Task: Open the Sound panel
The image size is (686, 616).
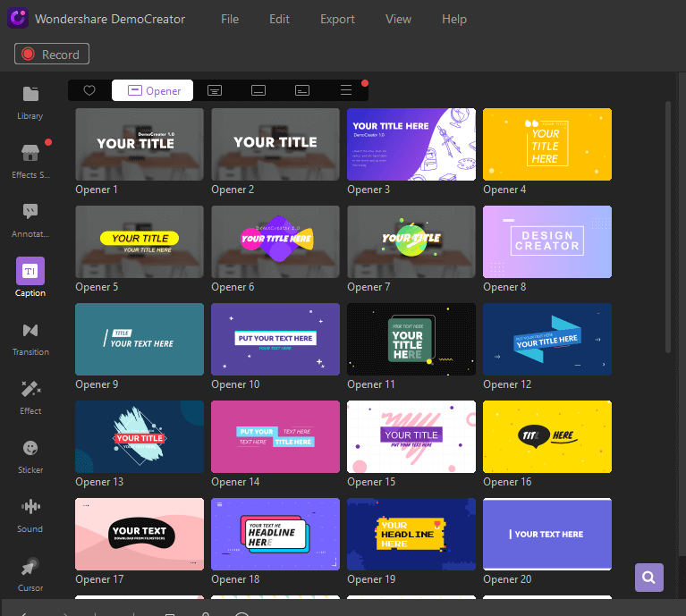Action: pos(30,516)
